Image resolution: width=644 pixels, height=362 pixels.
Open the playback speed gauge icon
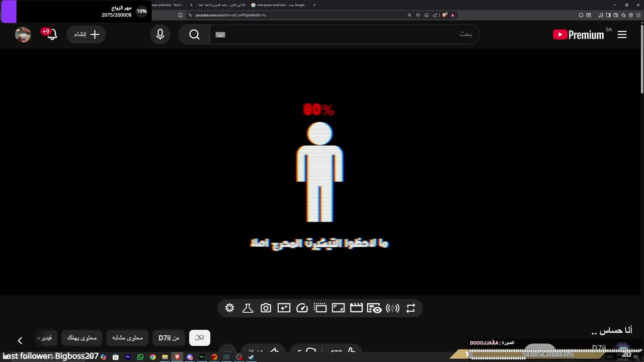pyautogui.click(x=302, y=308)
